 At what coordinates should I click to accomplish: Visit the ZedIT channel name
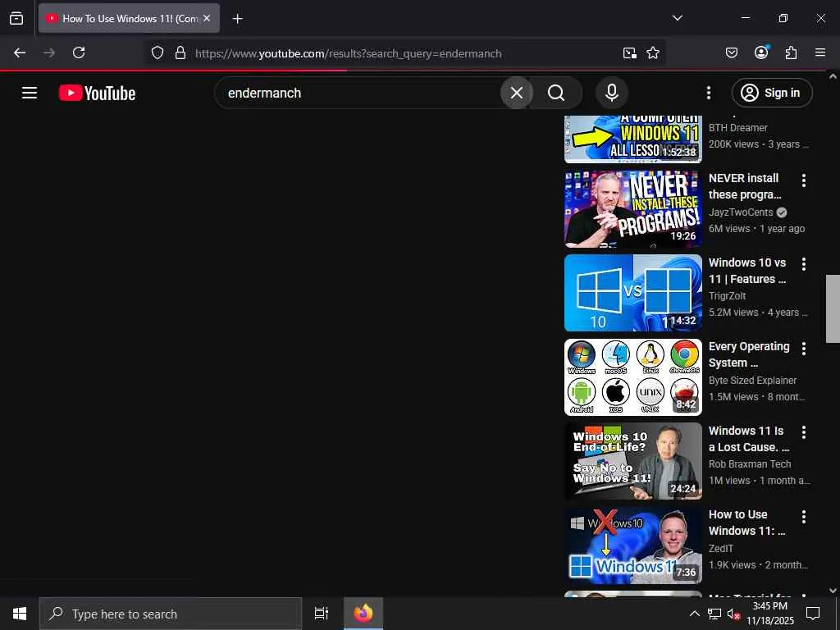coord(720,548)
